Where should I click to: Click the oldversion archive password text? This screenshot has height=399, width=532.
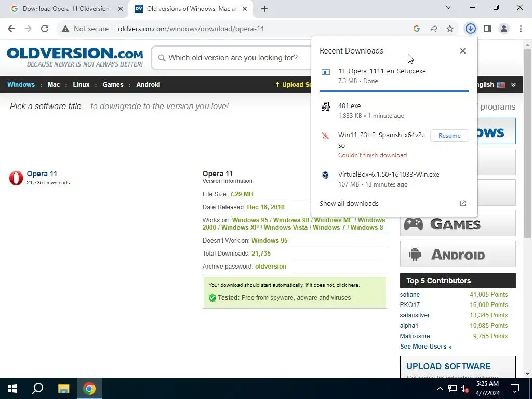271,267
